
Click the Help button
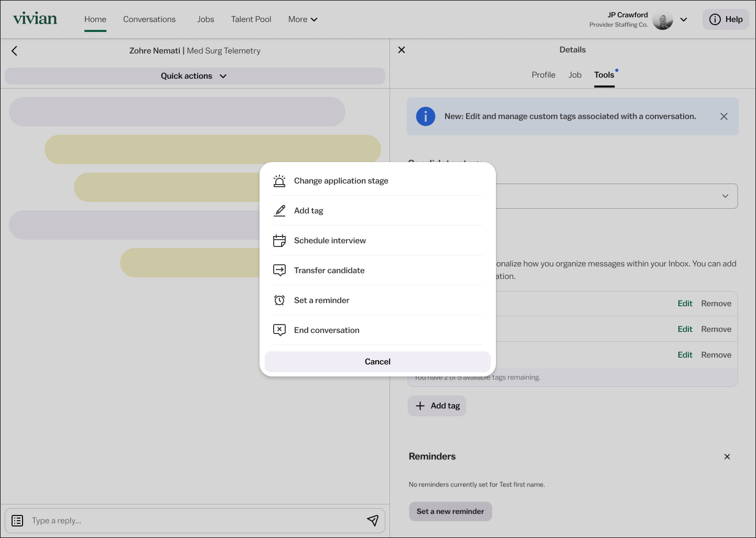coord(726,19)
